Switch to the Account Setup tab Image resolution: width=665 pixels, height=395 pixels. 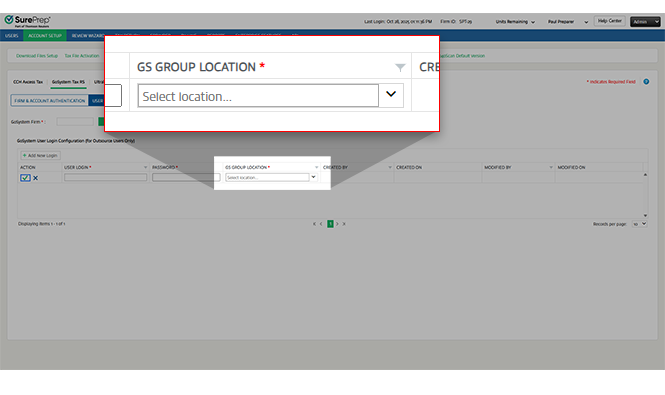(45, 36)
